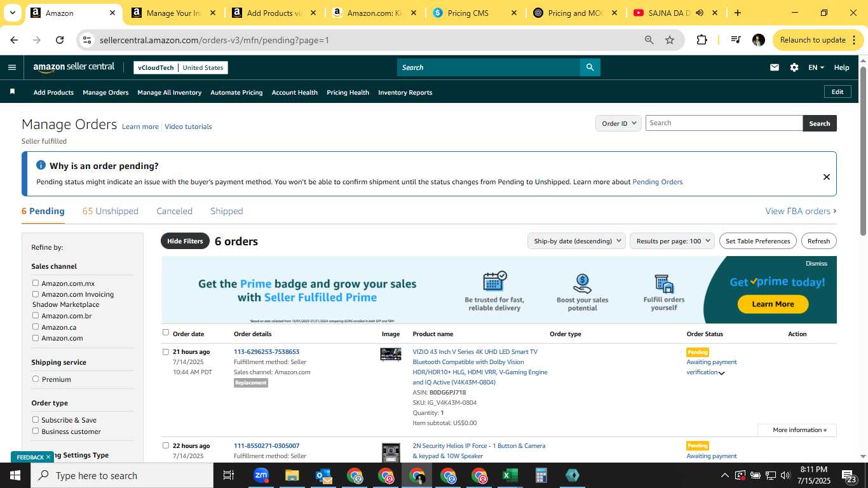Open the EN language dropdown
The width and height of the screenshot is (868, 488).
tap(816, 67)
